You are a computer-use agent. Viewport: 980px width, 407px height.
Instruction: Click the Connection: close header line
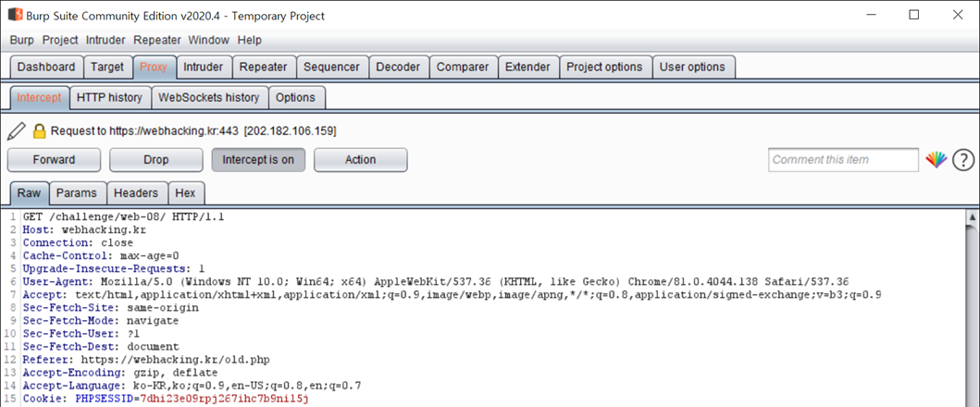[x=78, y=242]
